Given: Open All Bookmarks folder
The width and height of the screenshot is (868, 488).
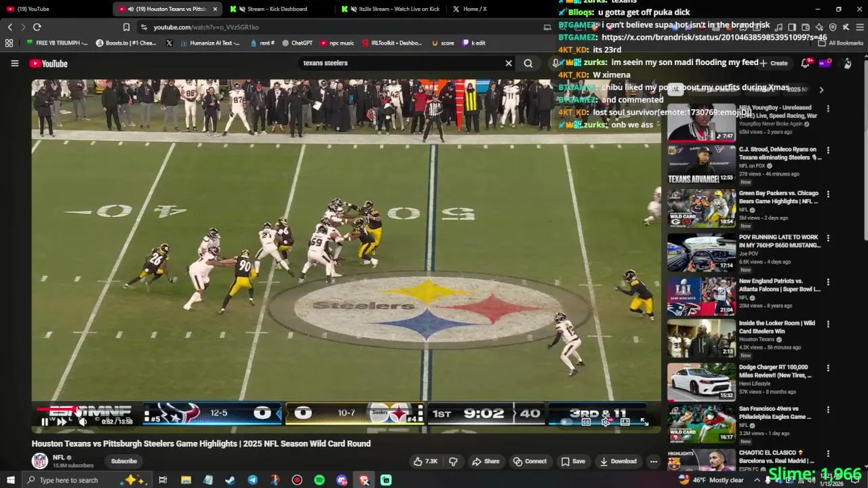Looking at the screenshot, I should [841, 43].
